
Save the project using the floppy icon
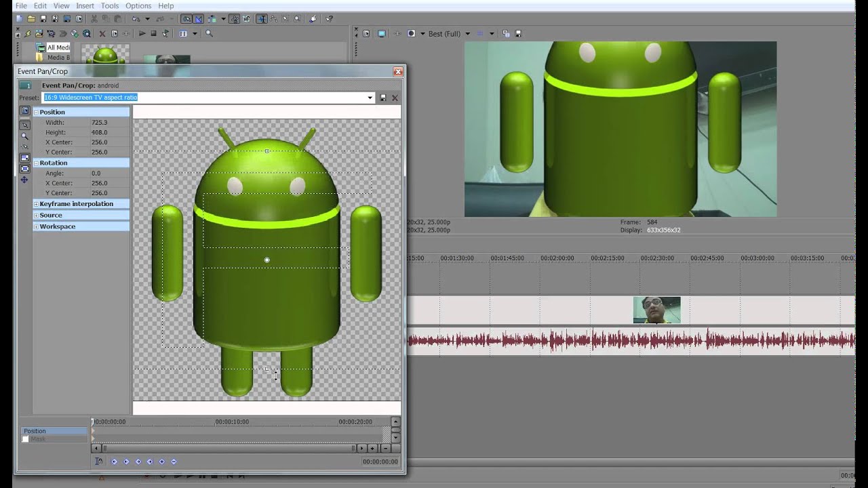[x=43, y=19]
